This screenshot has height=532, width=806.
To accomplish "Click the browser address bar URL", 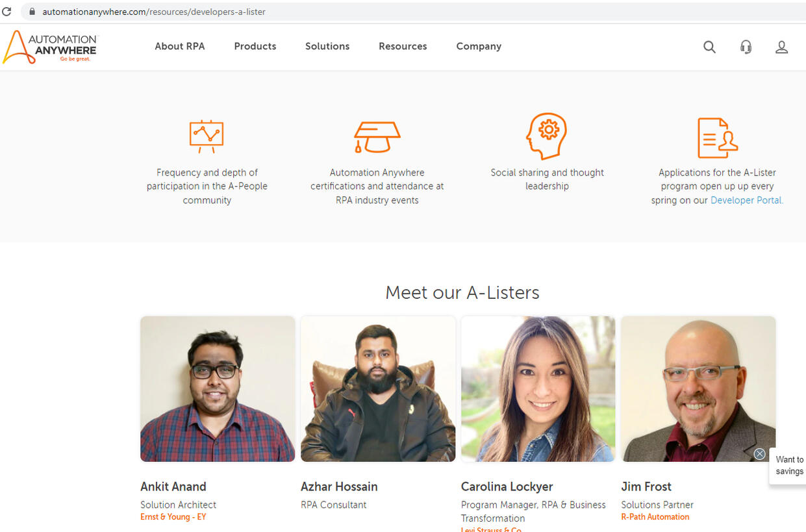I will 154,12.
